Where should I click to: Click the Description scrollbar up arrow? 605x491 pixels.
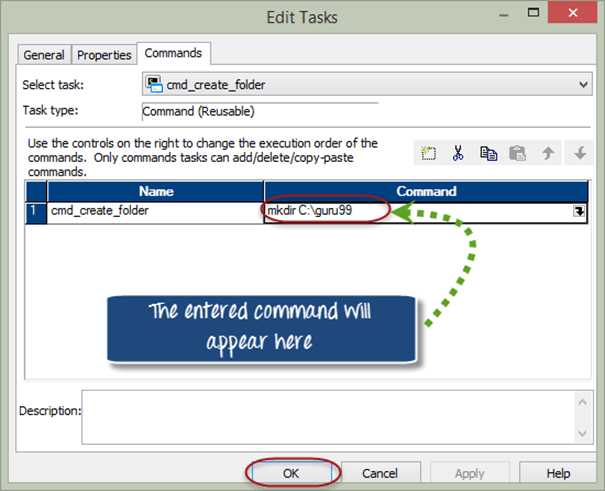tap(581, 400)
